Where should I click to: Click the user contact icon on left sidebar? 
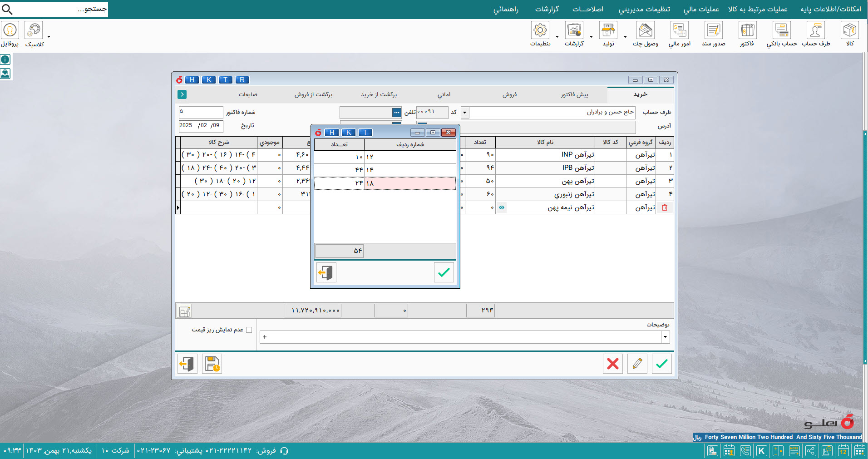pos(5,74)
